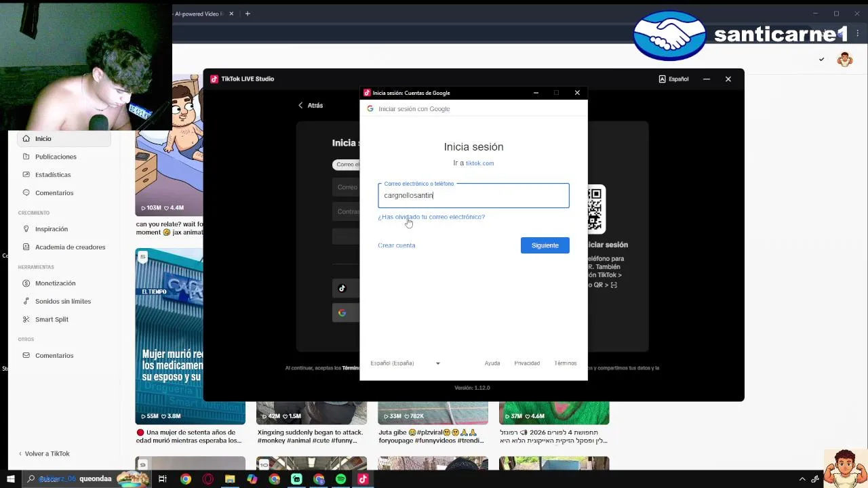Click the Comentarios speech bubble icon under Estadísticas
868x488 pixels.
pyautogui.click(x=26, y=192)
